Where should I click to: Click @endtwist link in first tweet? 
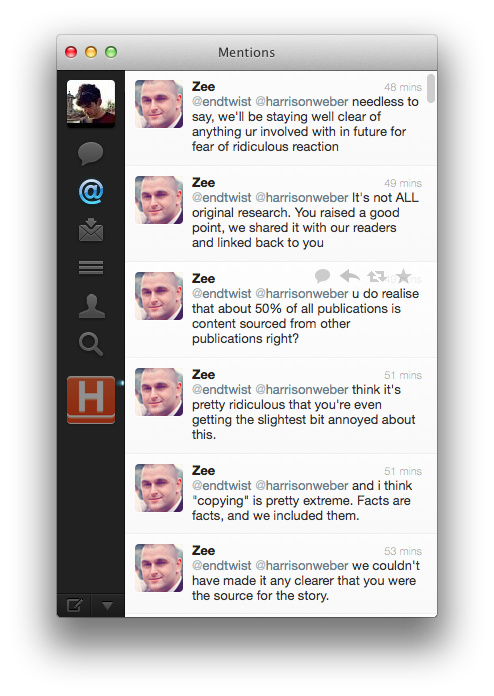pyautogui.click(x=221, y=102)
